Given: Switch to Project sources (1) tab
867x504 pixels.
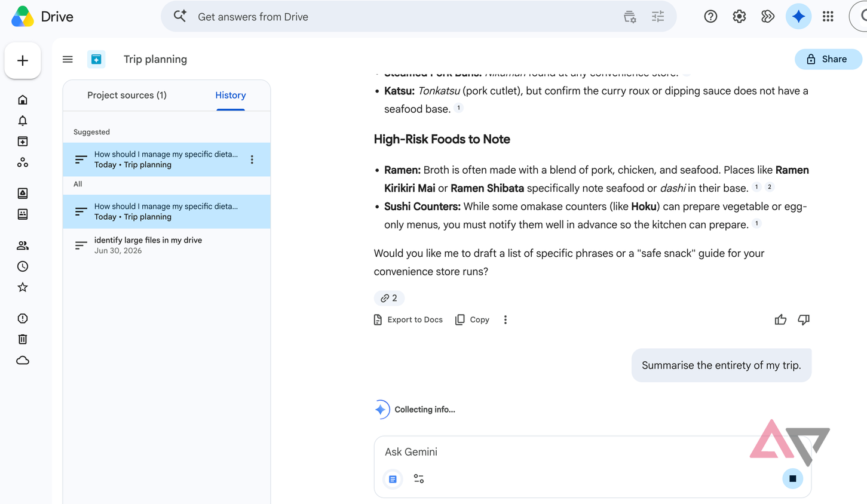Looking at the screenshot, I should [x=127, y=95].
